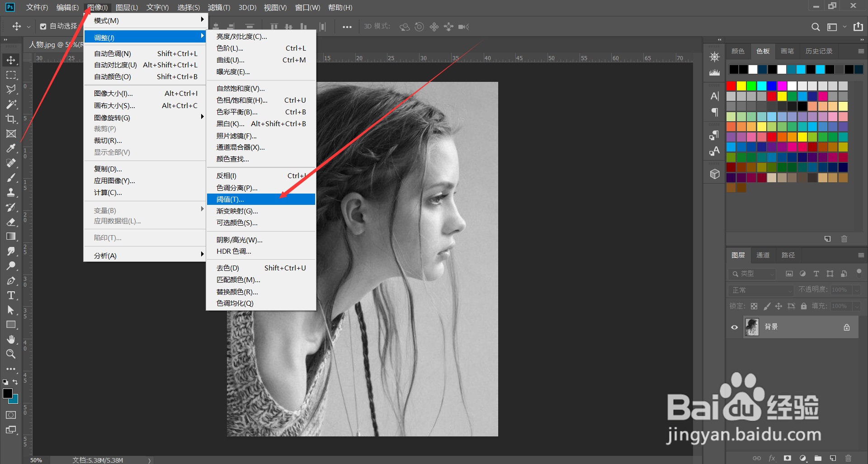Click the foreground color swatch
The height and width of the screenshot is (464, 868).
tap(8, 393)
